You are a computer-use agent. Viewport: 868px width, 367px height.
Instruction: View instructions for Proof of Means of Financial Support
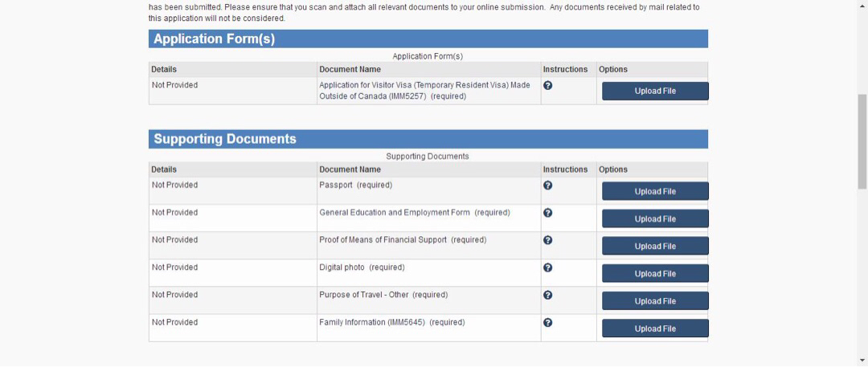pos(547,240)
